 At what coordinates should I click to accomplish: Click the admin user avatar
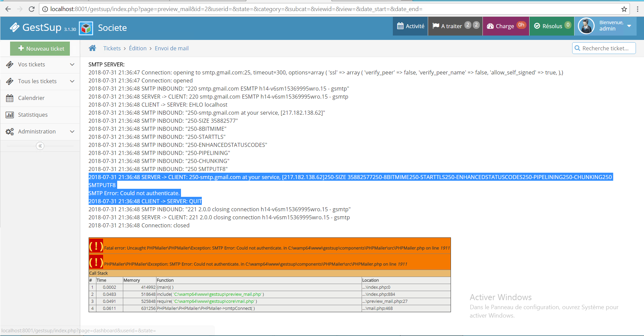point(586,26)
